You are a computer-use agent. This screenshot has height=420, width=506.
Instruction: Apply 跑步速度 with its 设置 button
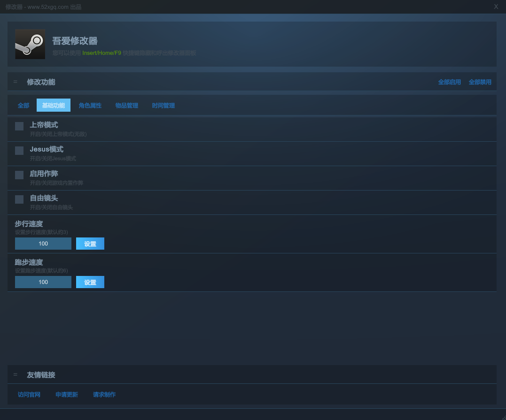tap(90, 282)
